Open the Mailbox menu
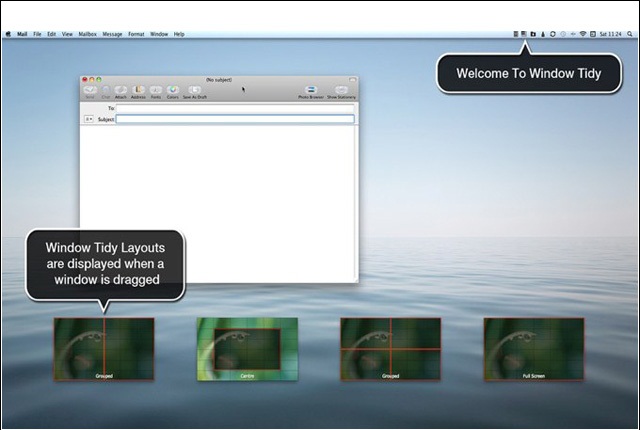Image resolution: width=640 pixels, height=430 pixels. pyautogui.click(x=88, y=34)
